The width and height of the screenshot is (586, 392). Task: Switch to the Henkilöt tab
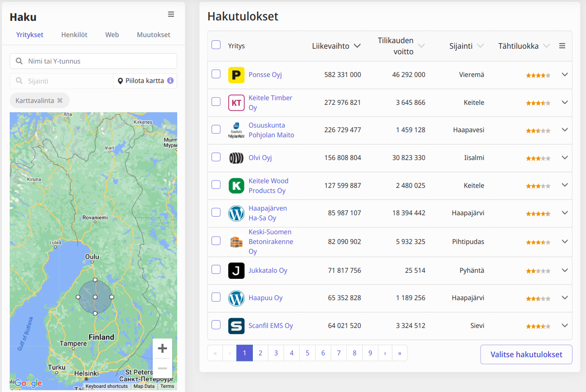point(74,35)
